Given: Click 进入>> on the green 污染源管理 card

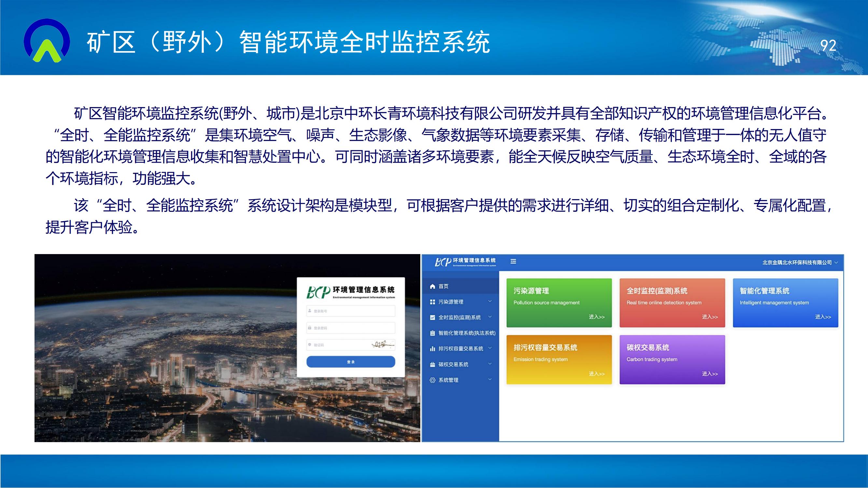Looking at the screenshot, I should [596, 317].
